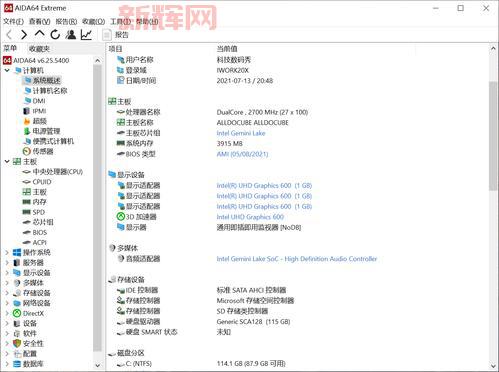Click the up-level arrow toolbar icon

(x=39, y=34)
